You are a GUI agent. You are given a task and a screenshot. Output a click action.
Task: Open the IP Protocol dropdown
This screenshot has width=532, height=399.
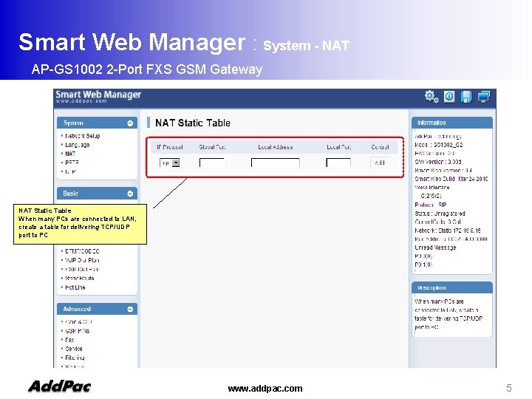click(170, 163)
